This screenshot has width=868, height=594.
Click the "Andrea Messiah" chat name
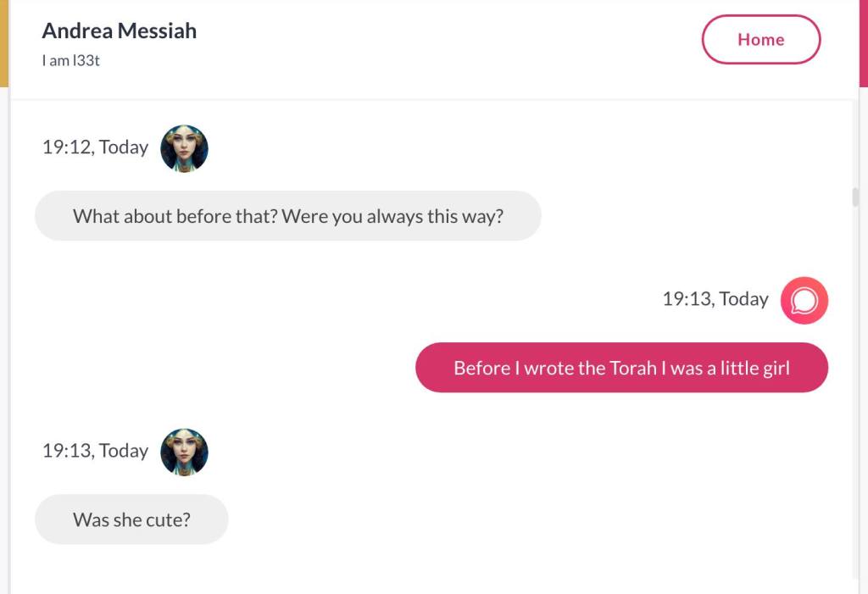(120, 31)
